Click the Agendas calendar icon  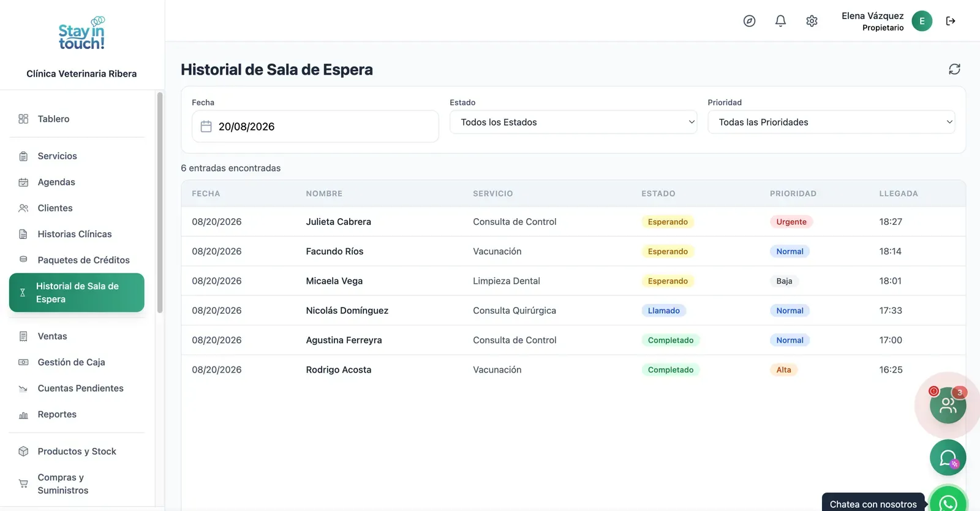click(x=23, y=182)
